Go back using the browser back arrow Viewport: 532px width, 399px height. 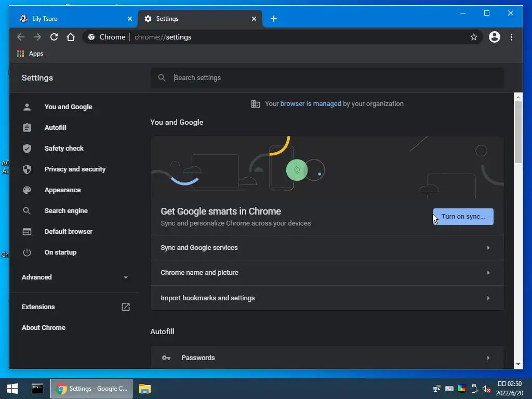click(21, 37)
